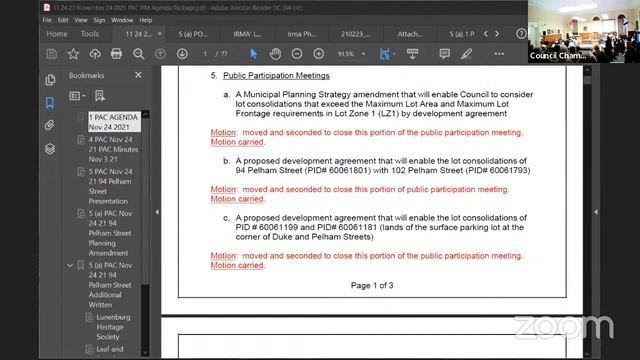Click the Public Participation Meetings heading
This screenshot has width=640, height=360.
(x=276, y=76)
